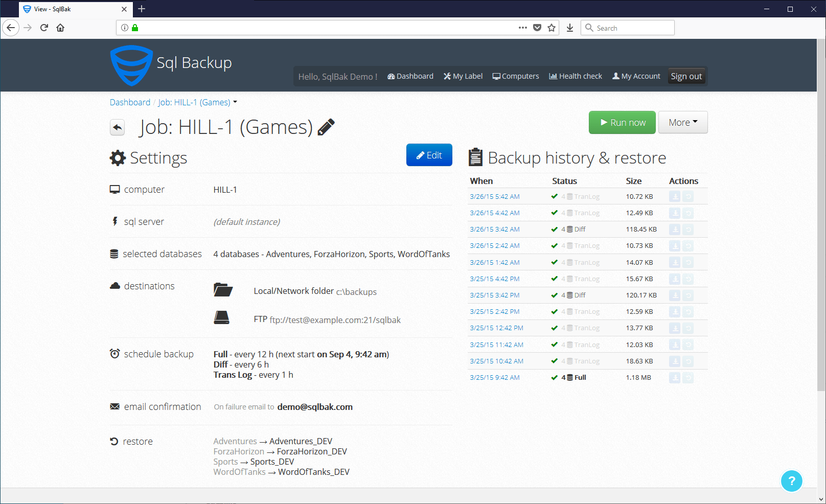826x504 pixels.
Task: Click the green Run now button
Action: coord(622,122)
